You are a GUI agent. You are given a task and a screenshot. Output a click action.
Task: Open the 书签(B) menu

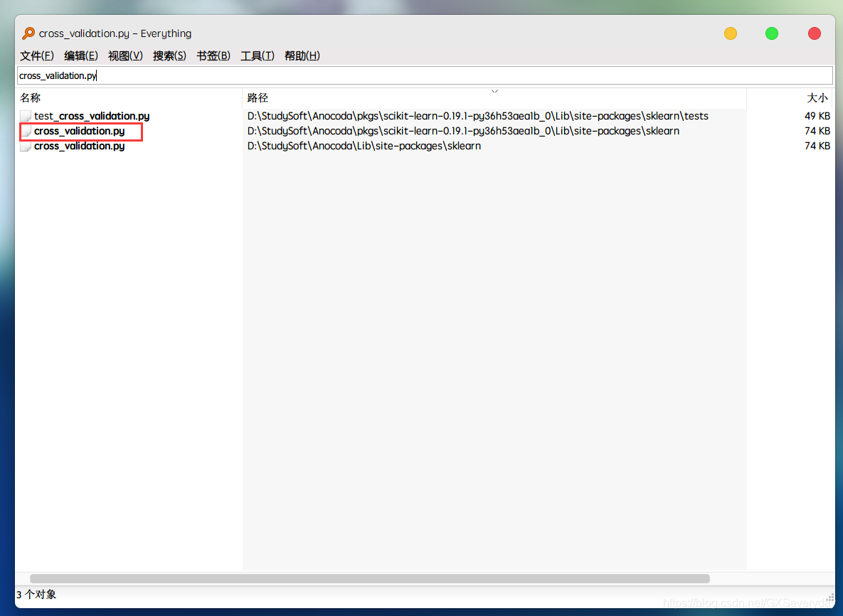(x=213, y=56)
